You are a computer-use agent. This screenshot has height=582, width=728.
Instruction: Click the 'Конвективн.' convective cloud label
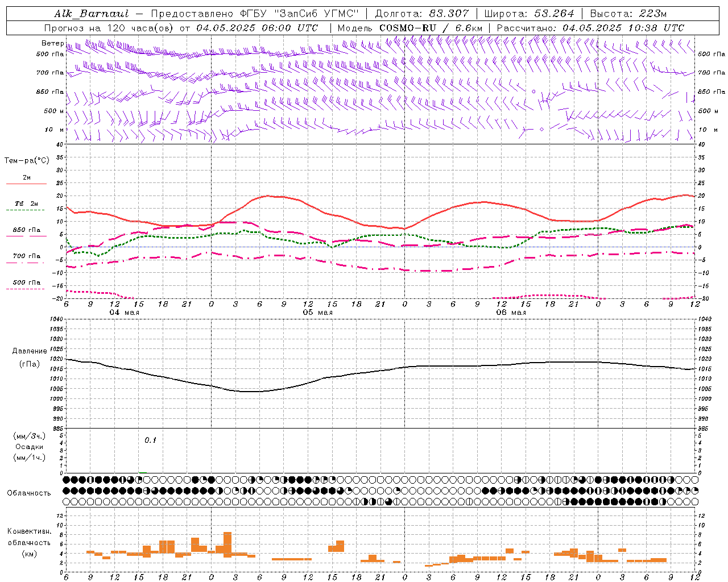30,531
